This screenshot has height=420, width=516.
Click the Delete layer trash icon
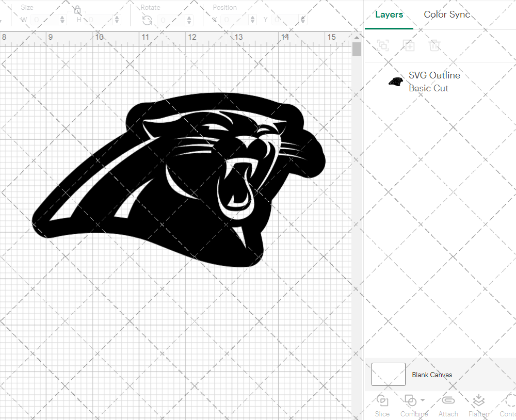[x=434, y=45]
